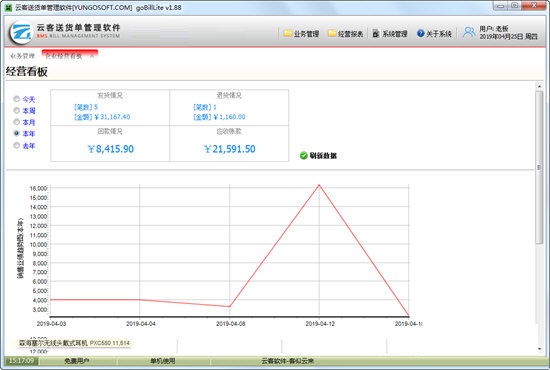Open the 业务管理 folder icon in the toolbar
The width and height of the screenshot is (550, 370).
(288, 33)
